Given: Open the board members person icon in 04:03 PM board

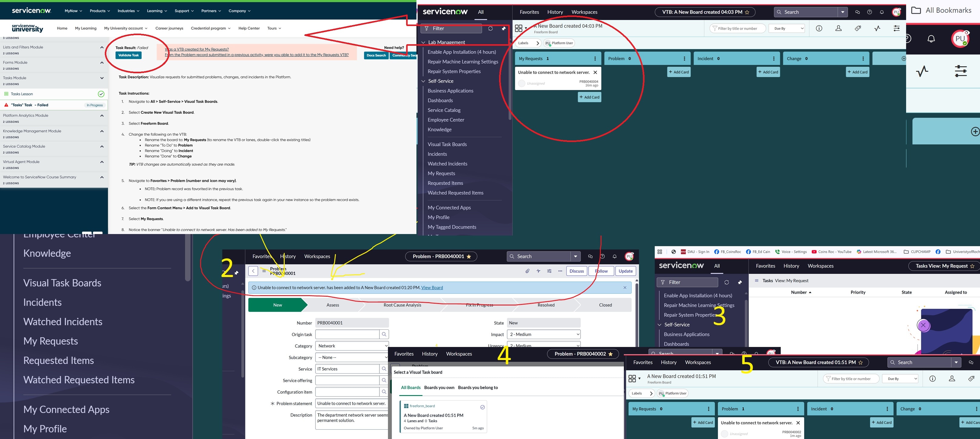Looking at the screenshot, I should [x=839, y=28].
